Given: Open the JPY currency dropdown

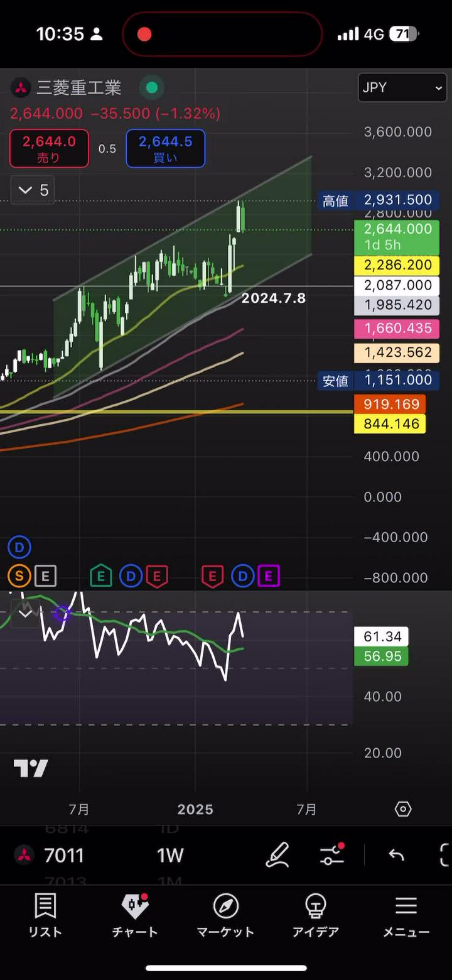Looking at the screenshot, I should coord(402,88).
